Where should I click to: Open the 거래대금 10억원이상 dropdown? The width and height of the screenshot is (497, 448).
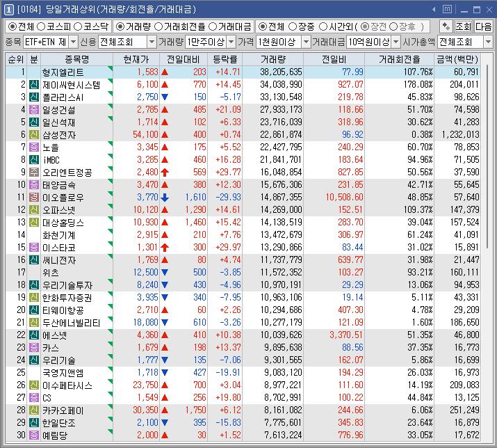click(x=396, y=42)
